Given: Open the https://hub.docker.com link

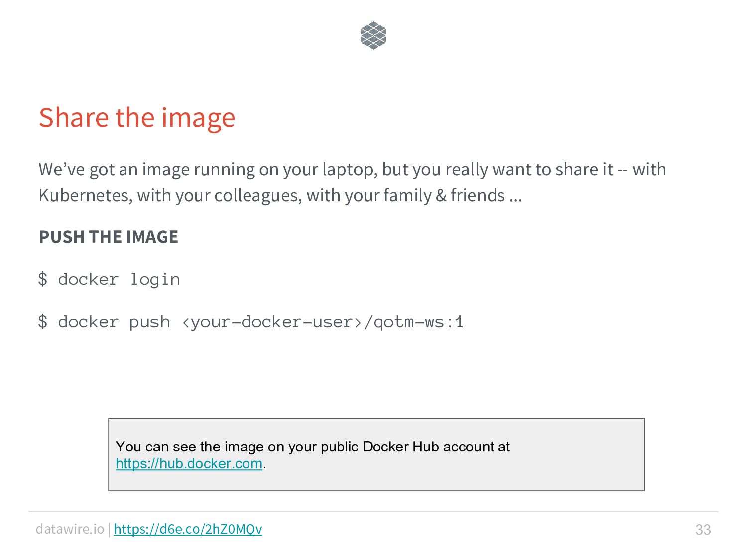Looking at the screenshot, I should (x=189, y=463).
